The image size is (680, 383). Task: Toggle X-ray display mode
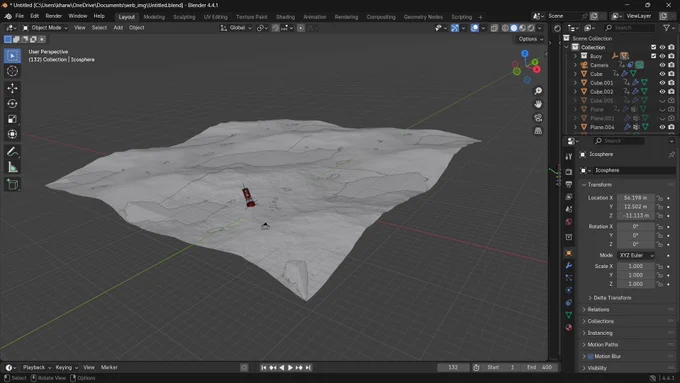point(494,28)
